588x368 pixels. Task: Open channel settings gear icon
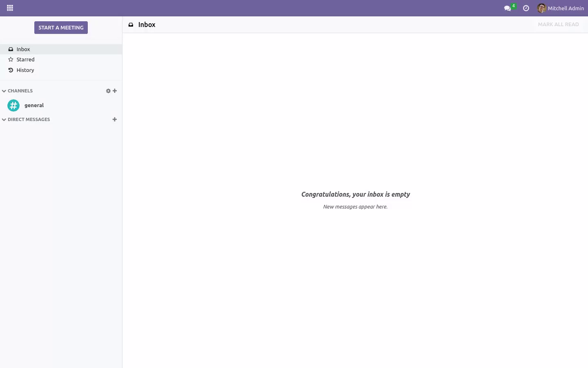tap(108, 91)
